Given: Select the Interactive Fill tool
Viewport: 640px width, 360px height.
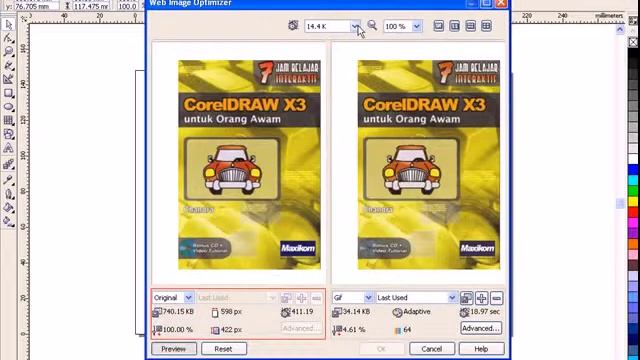Looking at the screenshot, I should click(x=8, y=222).
